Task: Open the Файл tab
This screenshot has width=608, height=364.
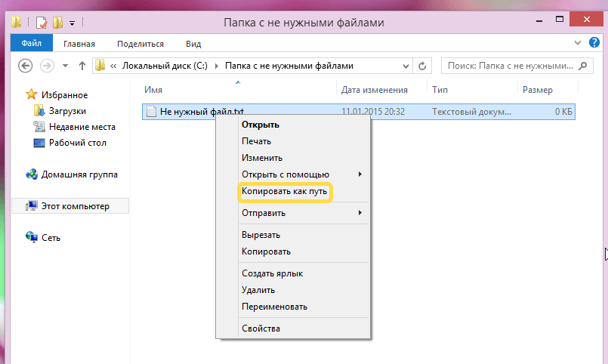Action: coord(31,45)
